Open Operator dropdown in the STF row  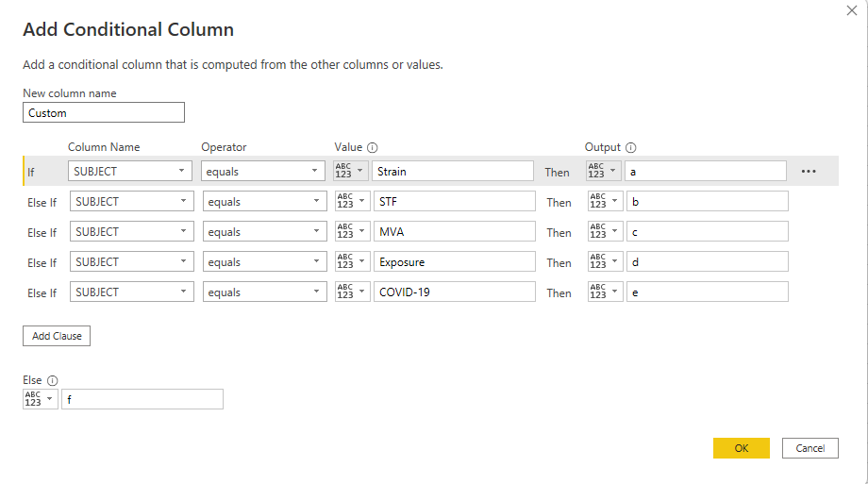tap(264, 201)
